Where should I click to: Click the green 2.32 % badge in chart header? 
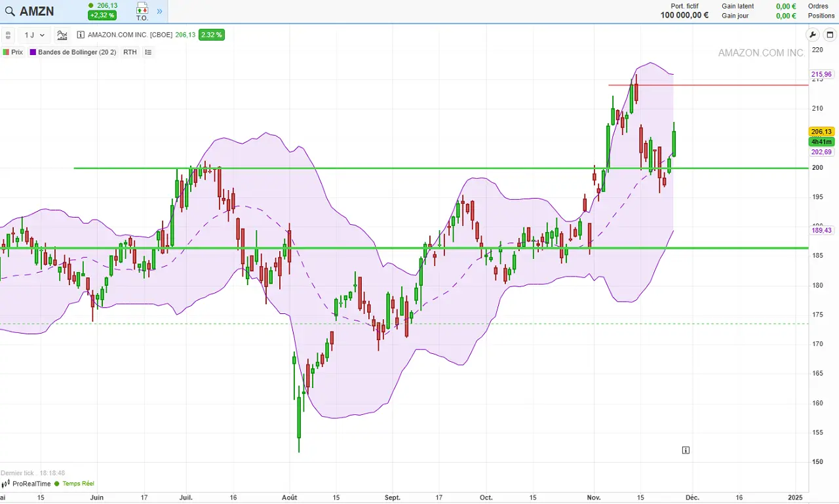[x=212, y=35]
